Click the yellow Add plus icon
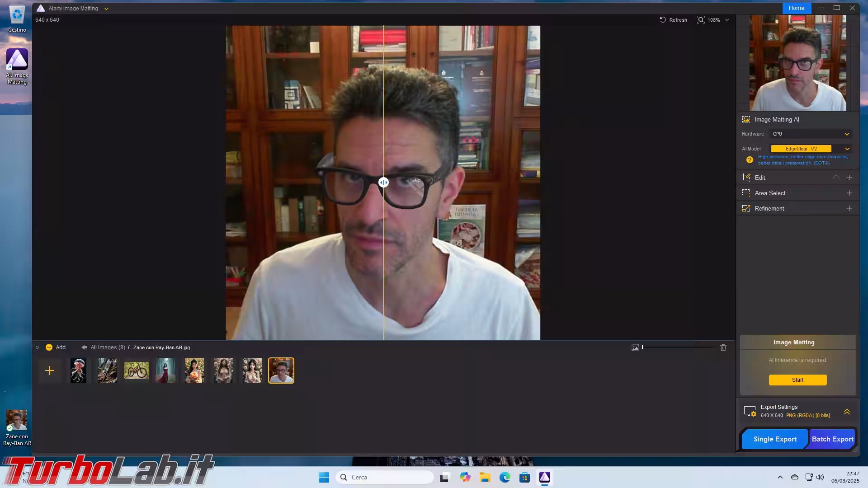The height and width of the screenshot is (488, 868). 49,347
